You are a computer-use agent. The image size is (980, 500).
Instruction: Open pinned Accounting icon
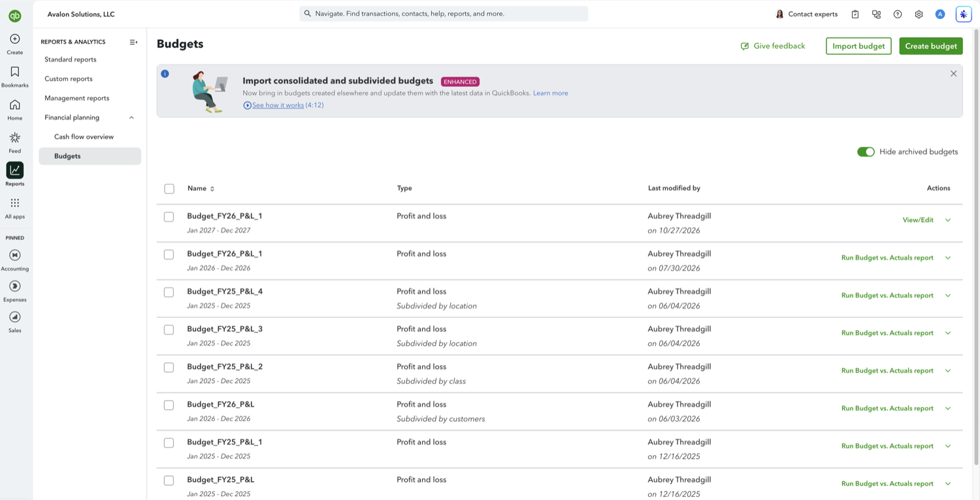pyautogui.click(x=15, y=255)
